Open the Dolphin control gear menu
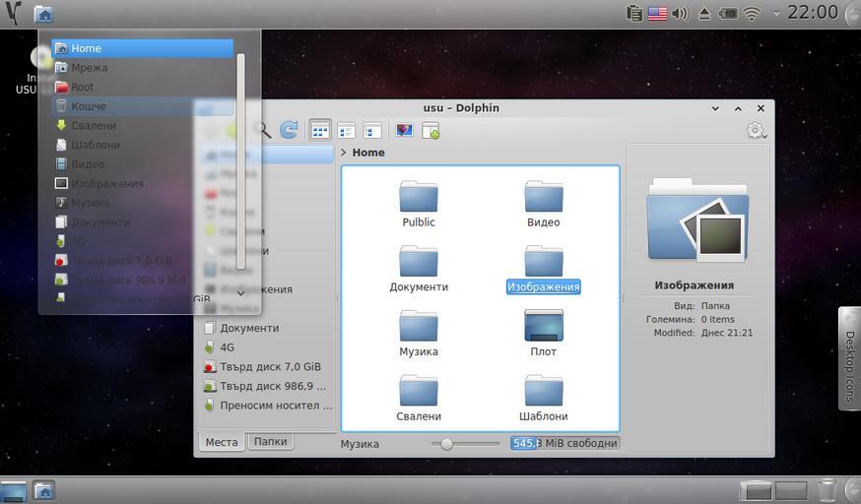 pos(756,131)
